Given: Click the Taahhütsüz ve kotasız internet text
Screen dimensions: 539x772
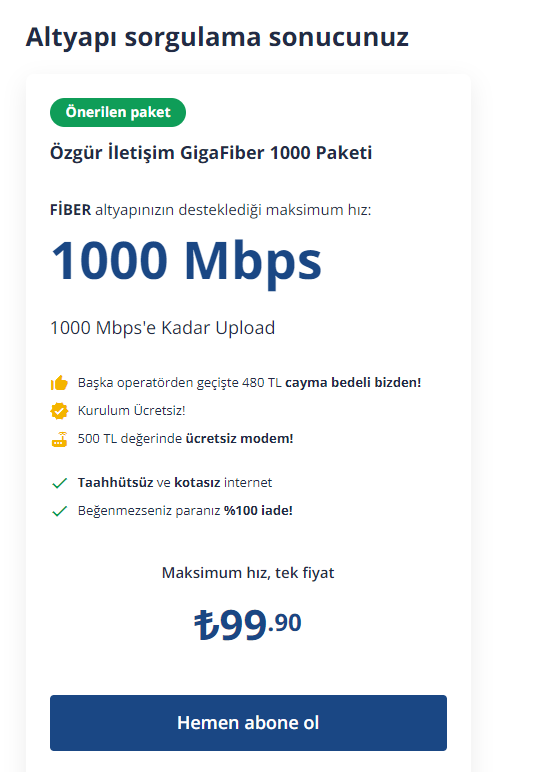Looking at the screenshot, I should click(x=175, y=482).
